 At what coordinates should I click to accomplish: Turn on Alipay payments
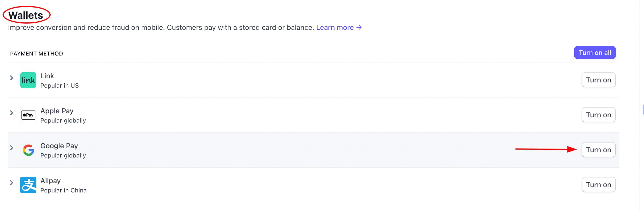(598, 185)
